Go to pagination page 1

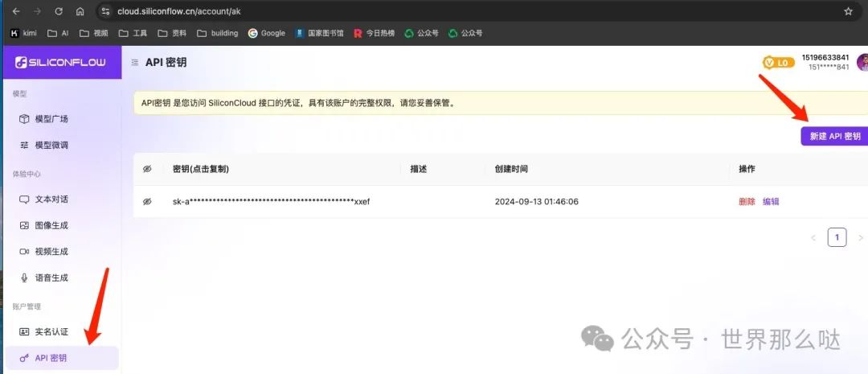[x=837, y=238]
